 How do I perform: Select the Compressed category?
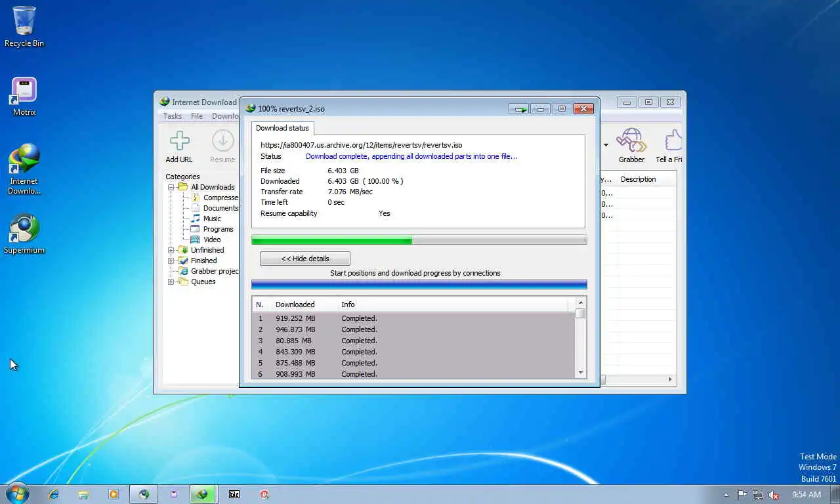pyautogui.click(x=220, y=198)
